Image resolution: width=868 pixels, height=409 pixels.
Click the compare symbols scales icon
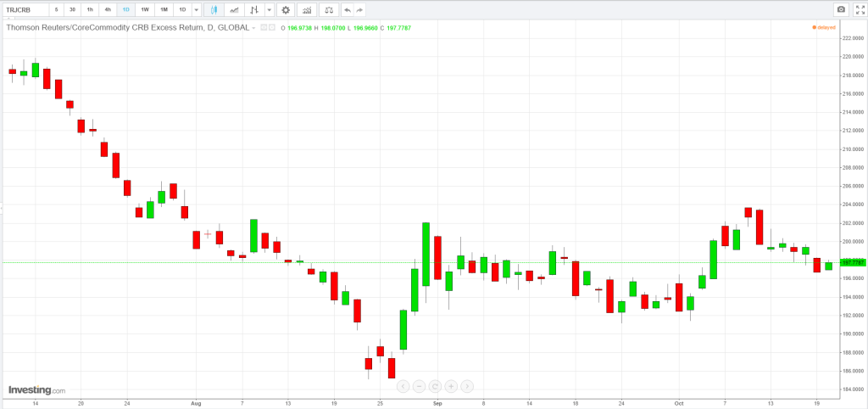(328, 9)
